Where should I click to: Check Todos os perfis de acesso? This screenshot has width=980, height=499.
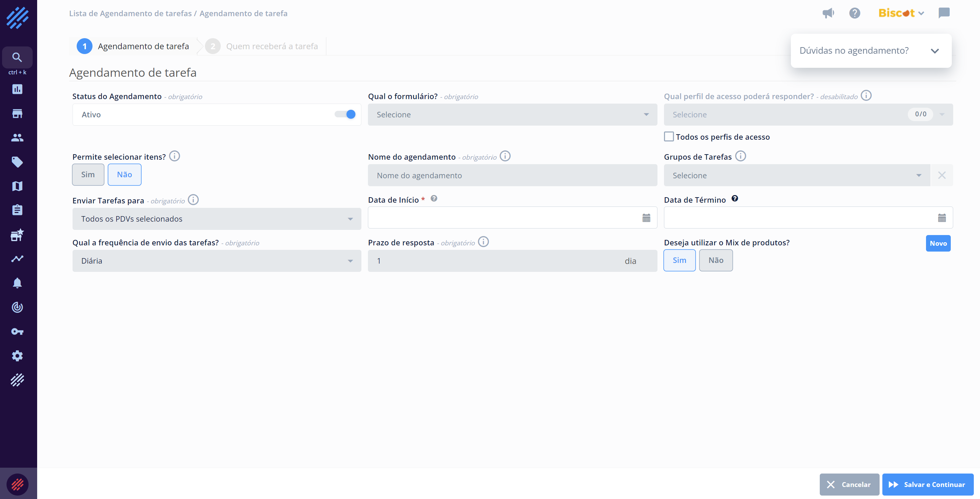668,137
